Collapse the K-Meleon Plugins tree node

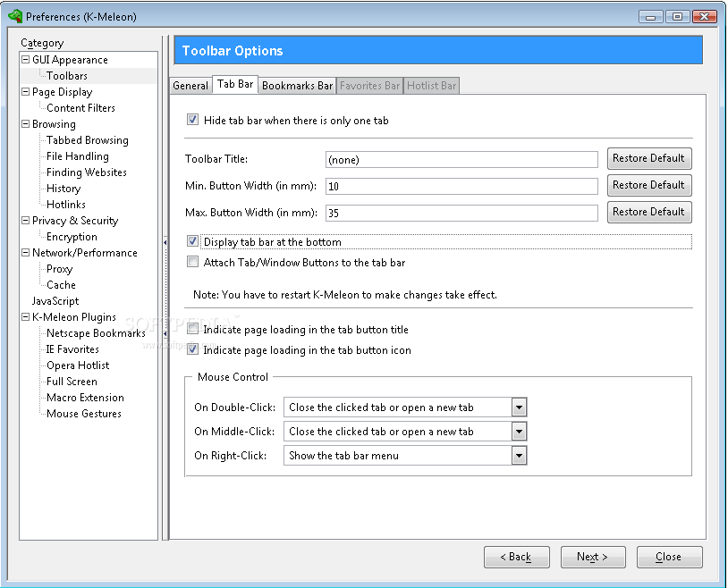coord(26,317)
